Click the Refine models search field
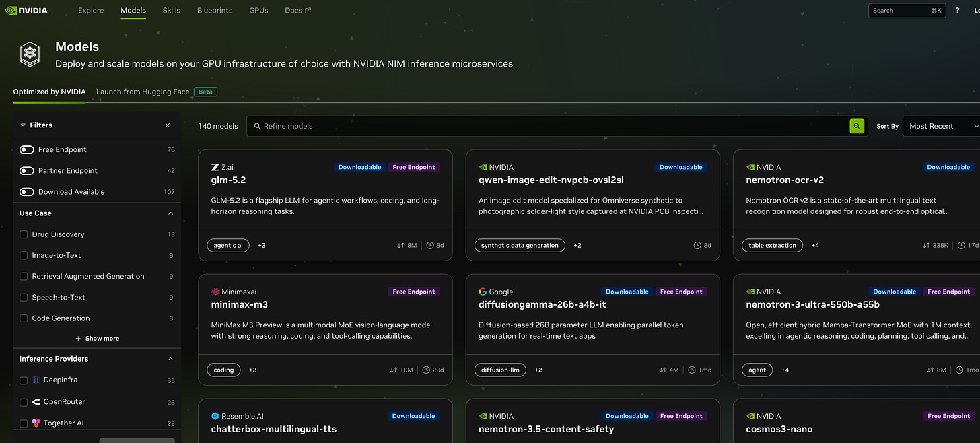 click(548, 126)
